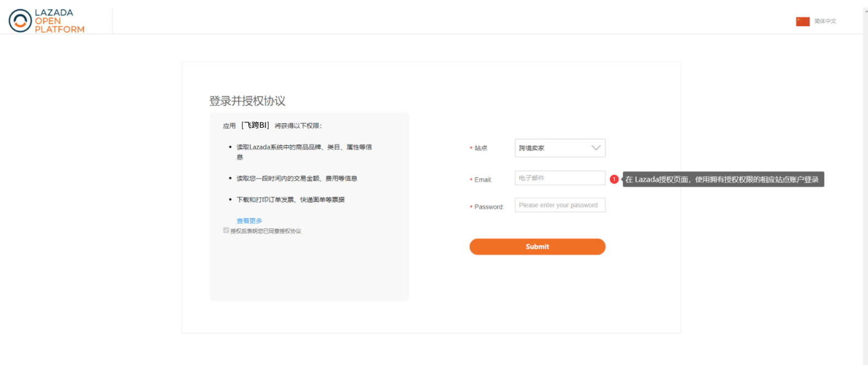Click the red number 1 badge

tap(614, 180)
